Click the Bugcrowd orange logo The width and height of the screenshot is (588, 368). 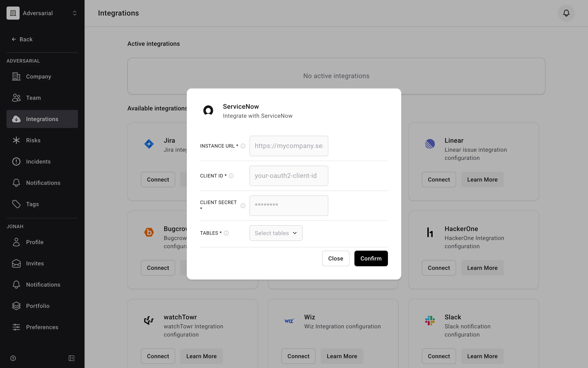tap(149, 232)
